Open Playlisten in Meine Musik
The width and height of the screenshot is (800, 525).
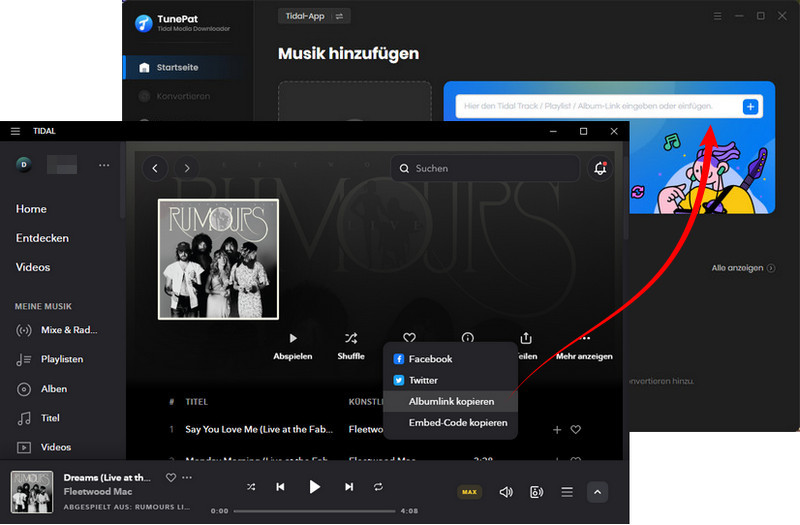pyautogui.click(x=49, y=359)
